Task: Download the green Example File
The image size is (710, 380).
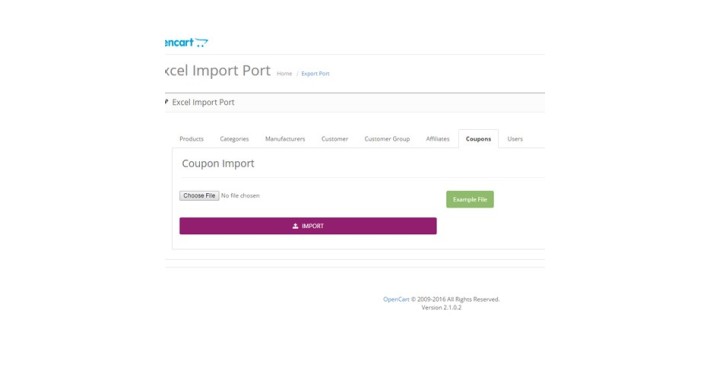Action: click(x=470, y=199)
